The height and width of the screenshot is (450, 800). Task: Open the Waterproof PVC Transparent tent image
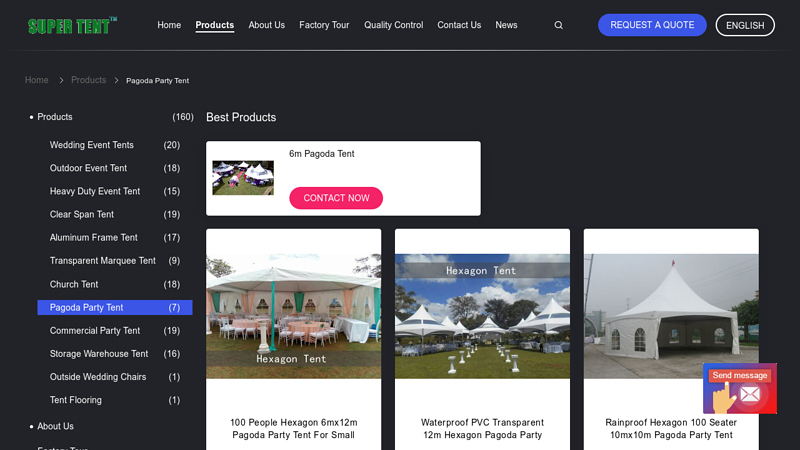click(x=482, y=316)
